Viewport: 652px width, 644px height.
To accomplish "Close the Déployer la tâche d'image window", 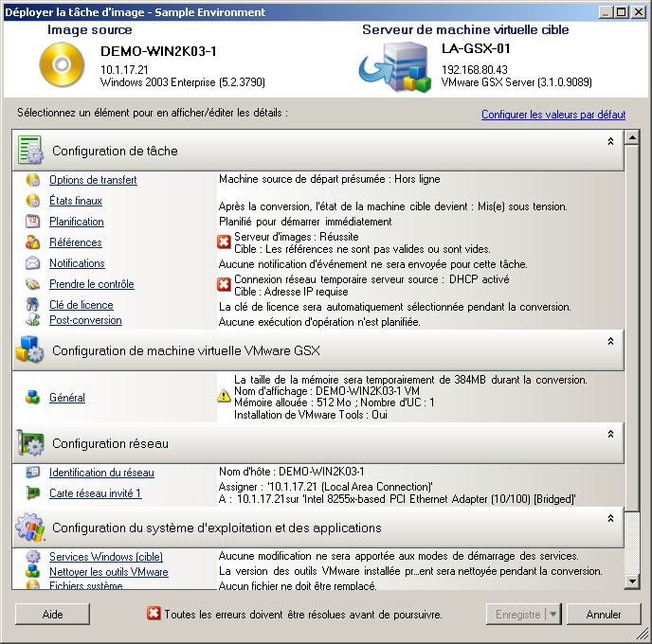I will click(x=638, y=12).
